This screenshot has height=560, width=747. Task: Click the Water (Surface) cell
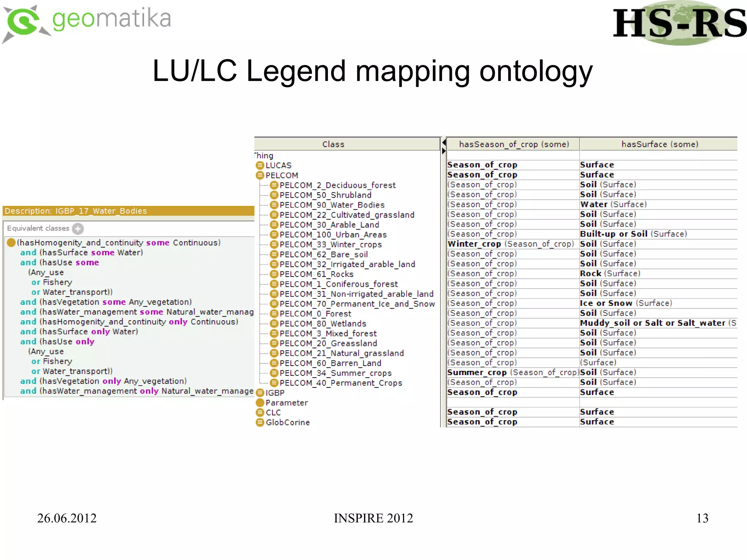point(659,204)
